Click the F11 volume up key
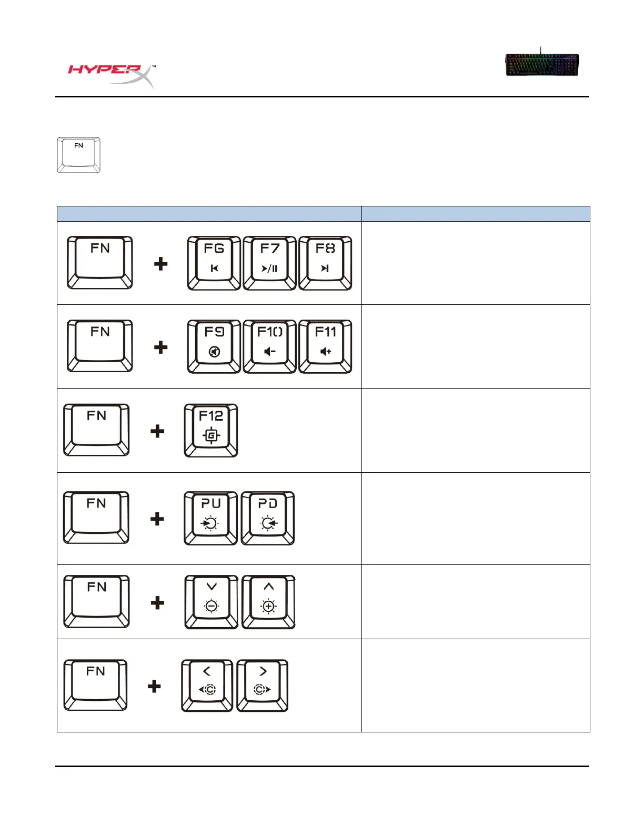 click(325, 346)
